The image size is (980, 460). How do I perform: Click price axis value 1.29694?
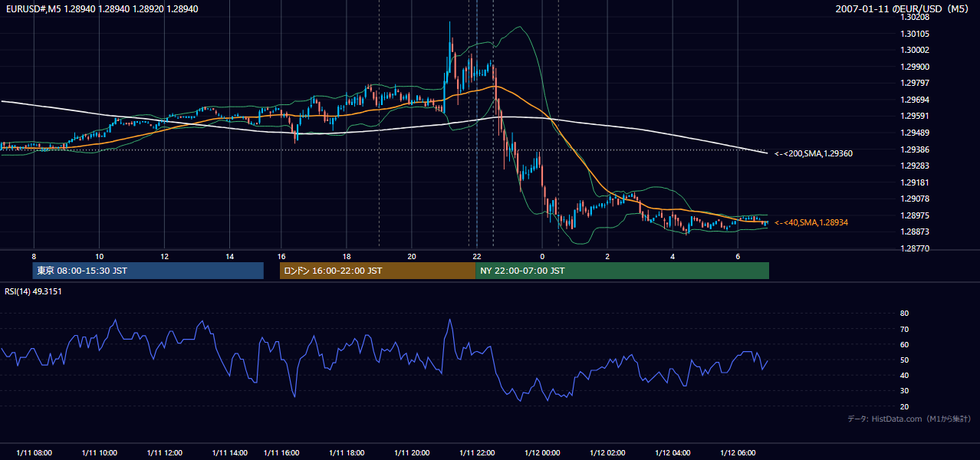(916, 100)
